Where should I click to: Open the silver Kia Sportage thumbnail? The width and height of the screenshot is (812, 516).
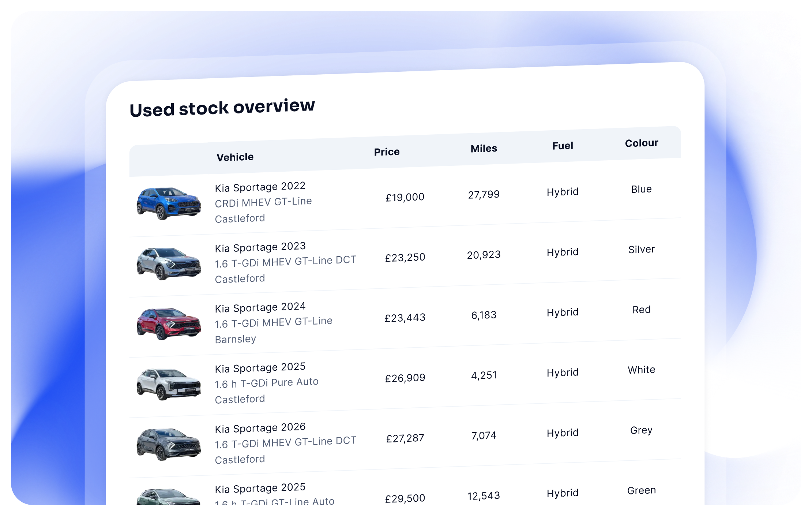[169, 263]
